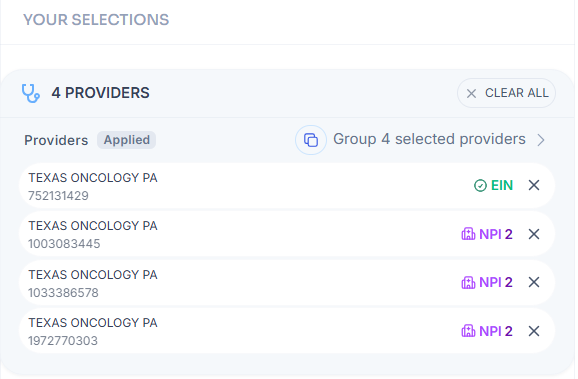Click NPI 2 hospital icon for 1972770303
This screenshot has height=379, width=578.
[468, 331]
